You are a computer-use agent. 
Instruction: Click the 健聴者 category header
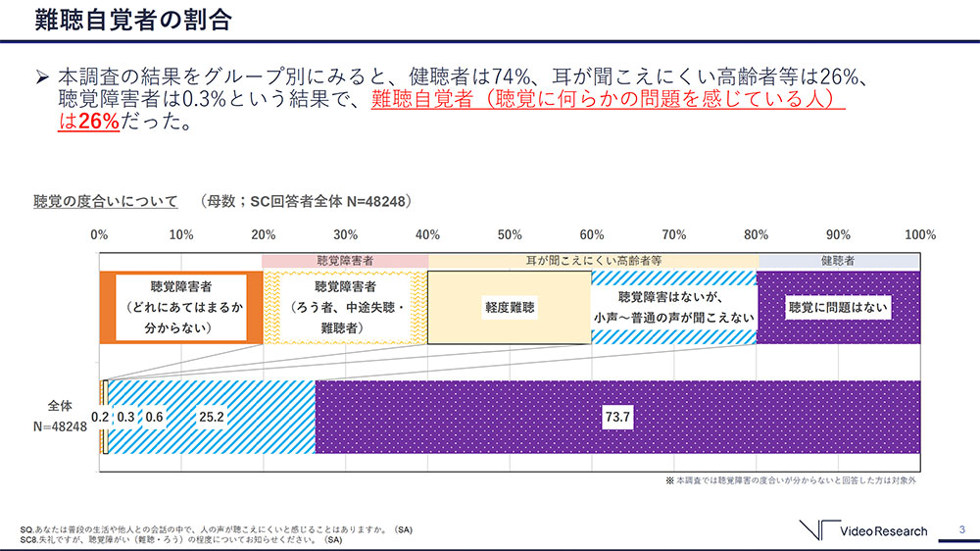pos(838,261)
